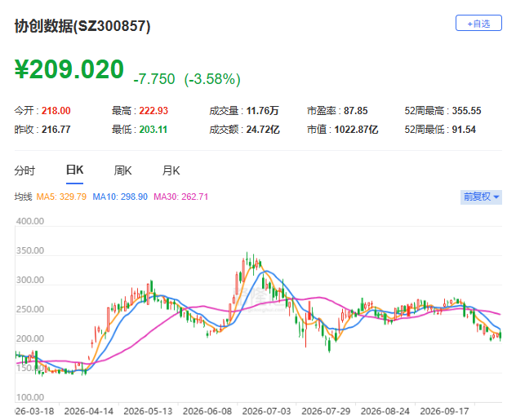Click date axis label 2026-05-13
The width and height of the screenshot is (516, 420).
pyautogui.click(x=148, y=411)
